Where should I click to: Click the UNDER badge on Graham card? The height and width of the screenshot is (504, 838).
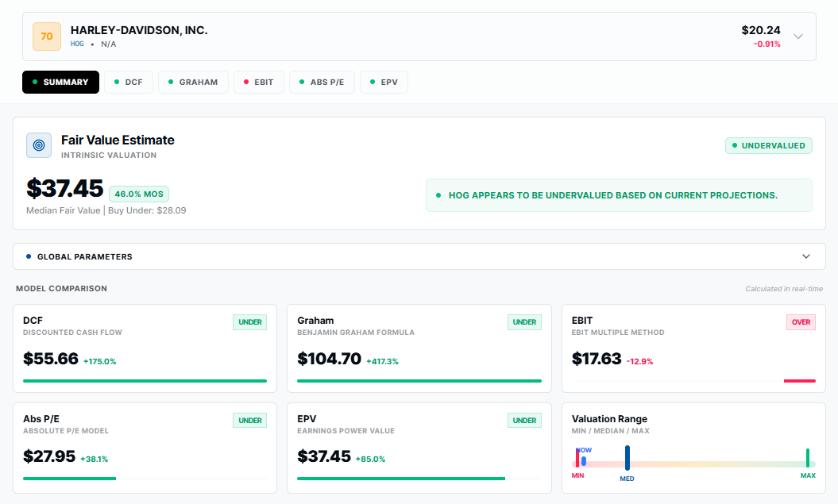coord(524,322)
